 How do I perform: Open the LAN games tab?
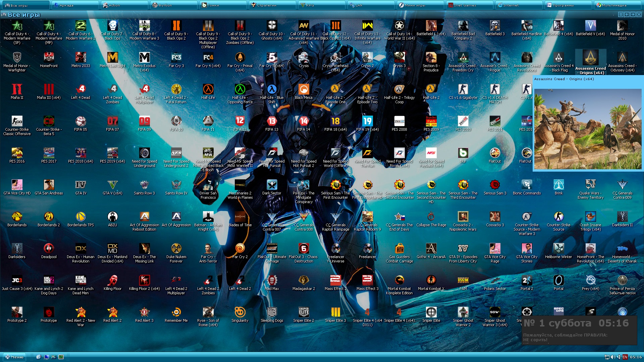coord(370,5)
